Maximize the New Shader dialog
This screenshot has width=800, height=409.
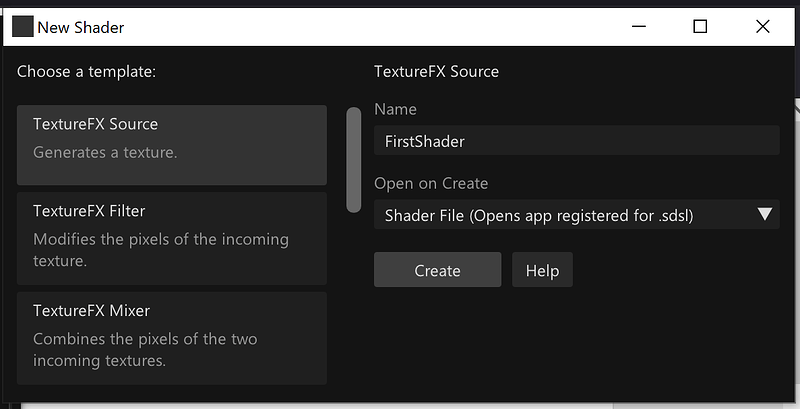tap(701, 27)
